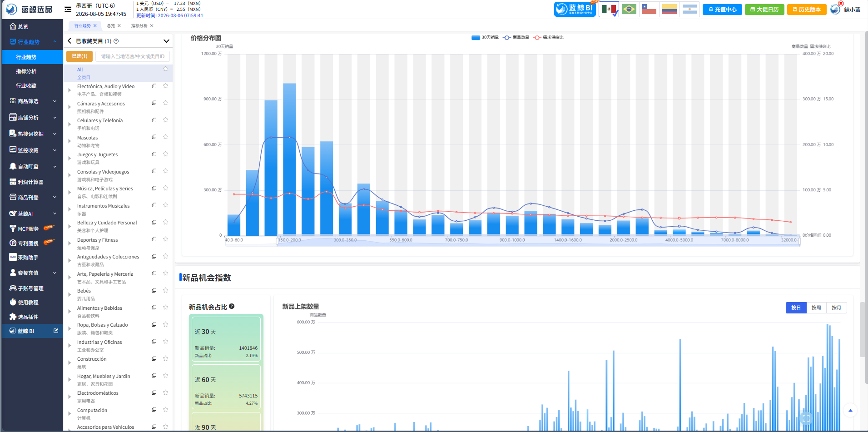Select the Chile flag marketplace

point(649,9)
